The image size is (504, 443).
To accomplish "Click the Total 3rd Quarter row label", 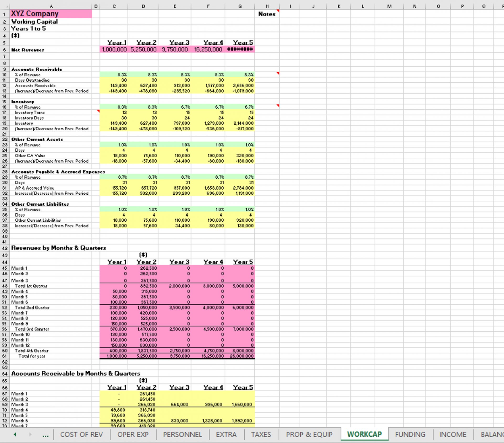I will [x=32, y=329].
